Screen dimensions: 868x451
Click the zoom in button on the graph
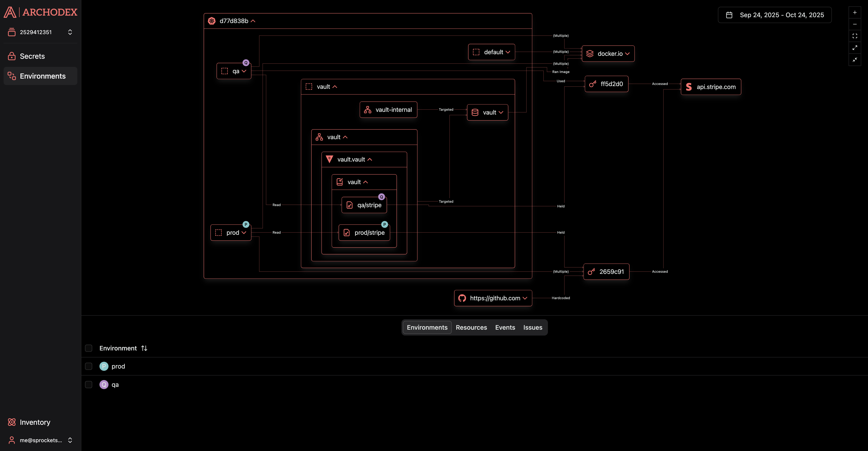pos(855,12)
